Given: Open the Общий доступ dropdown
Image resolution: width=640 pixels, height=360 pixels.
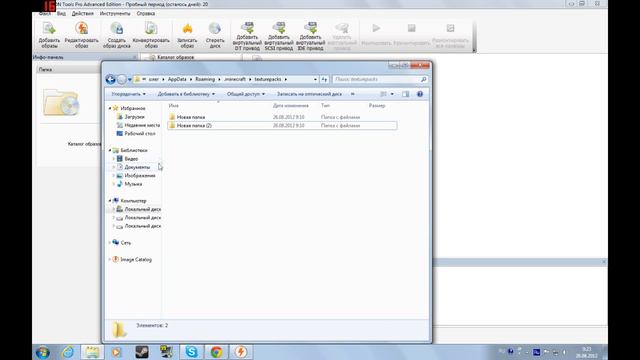Looking at the screenshot, I should coord(246,94).
